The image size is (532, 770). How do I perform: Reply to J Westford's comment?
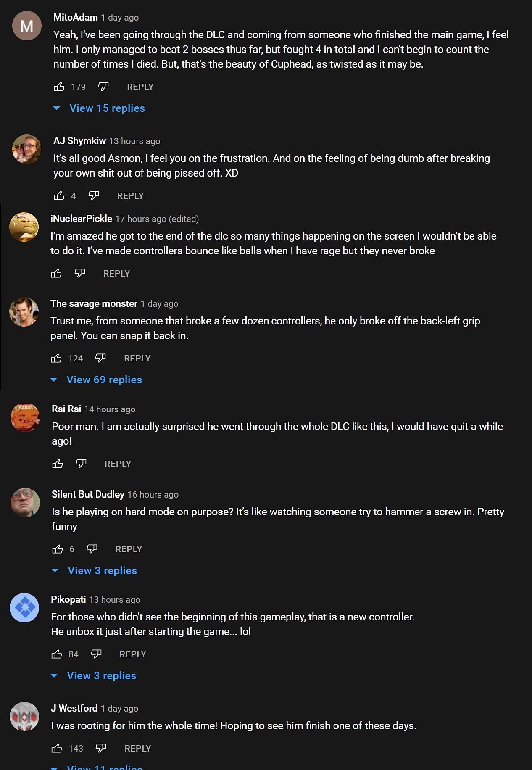click(137, 749)
